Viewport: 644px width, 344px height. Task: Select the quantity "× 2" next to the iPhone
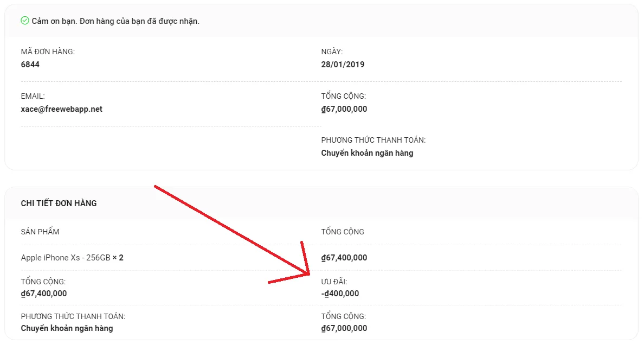118,258
